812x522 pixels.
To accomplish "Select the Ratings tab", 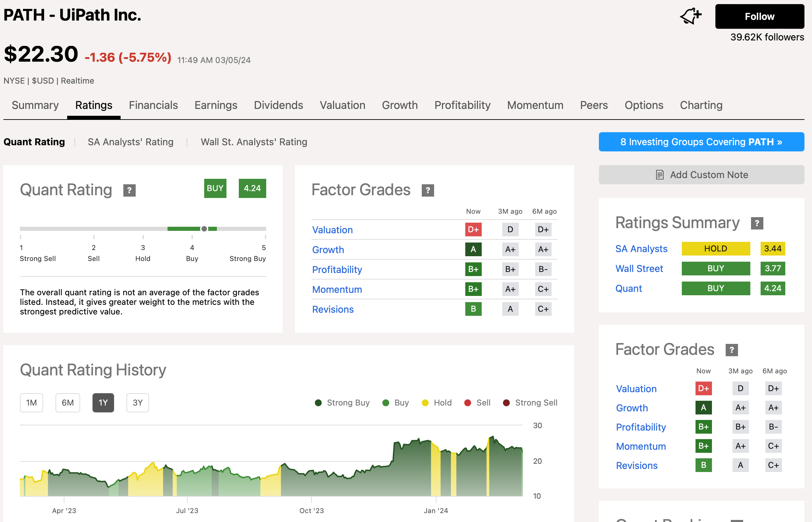I will pos(94,105).
